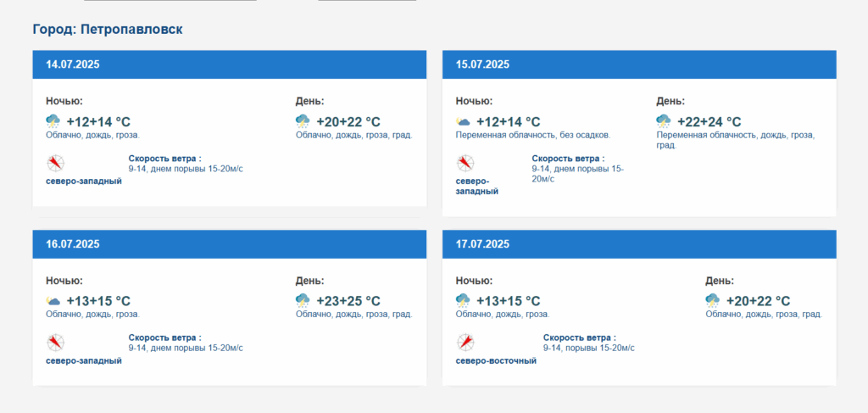
Task: Click the +23+25 °C day temperature
Action: (x=348, y=301)
